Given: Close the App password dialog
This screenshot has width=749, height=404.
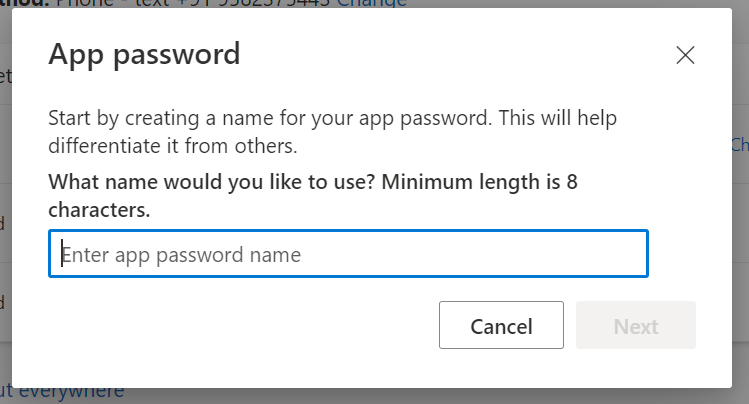Looking at the screenshot, I should coord(685,55).
